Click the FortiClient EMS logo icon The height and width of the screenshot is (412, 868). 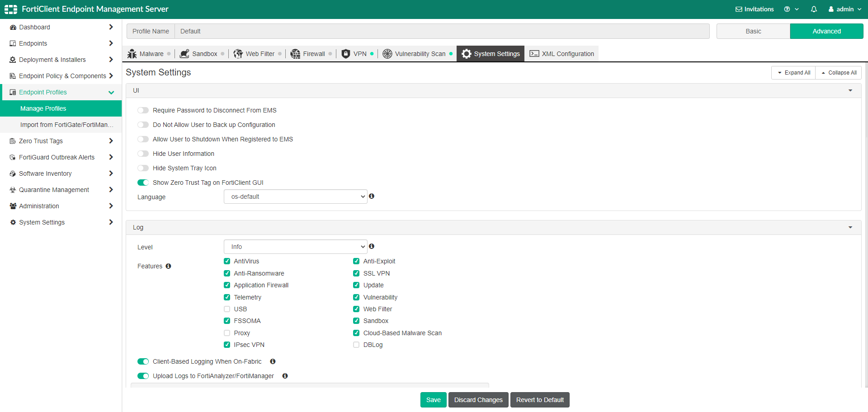pos(11,9)
